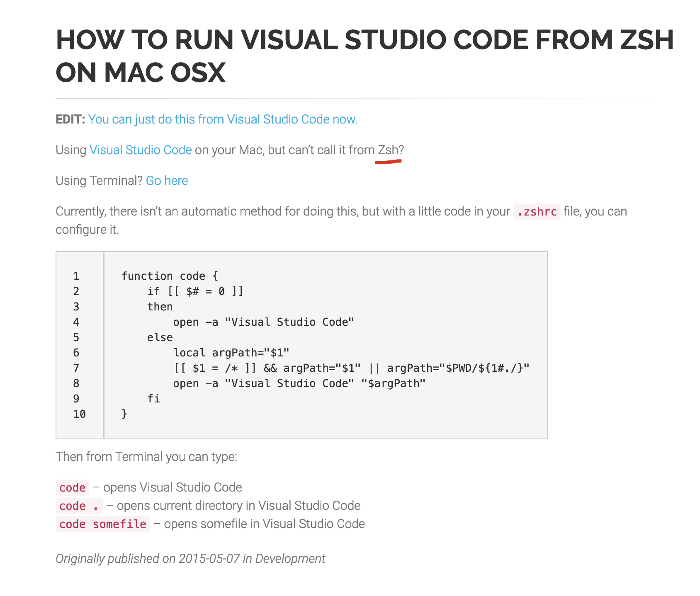Click the "code somefile" inline snippet
Image resolution: width=700 pixels, height=596 pixels.
[102, 524]
